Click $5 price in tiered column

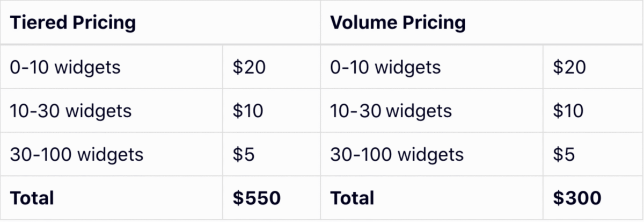click(x=243, y=155)
